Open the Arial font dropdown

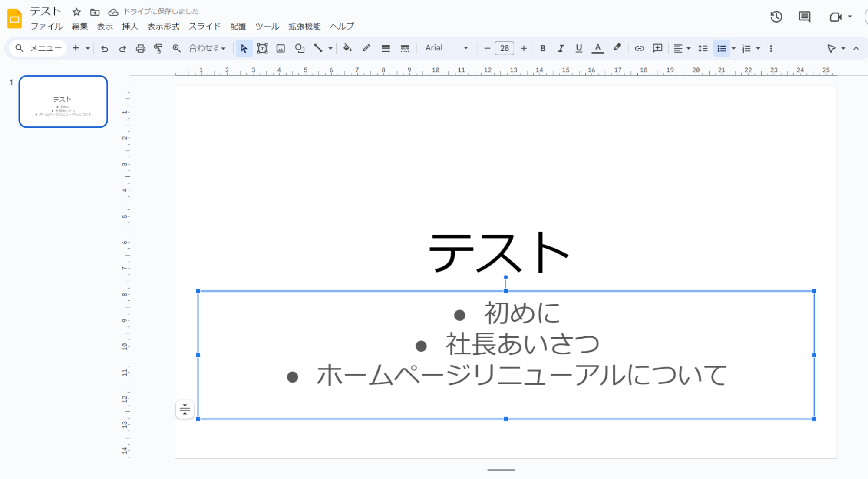tap(446, 48)
